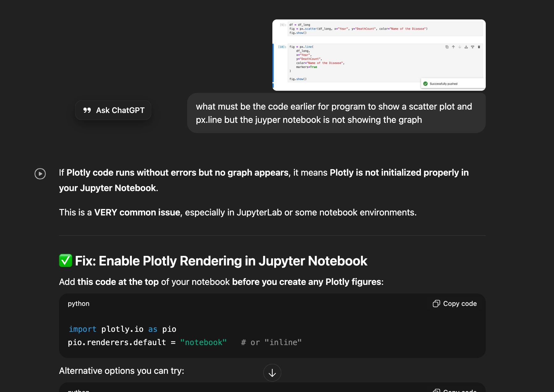Screen dimensions: 554x392
Task: Click the move cell up arrow icon
Action: [453, 47]
